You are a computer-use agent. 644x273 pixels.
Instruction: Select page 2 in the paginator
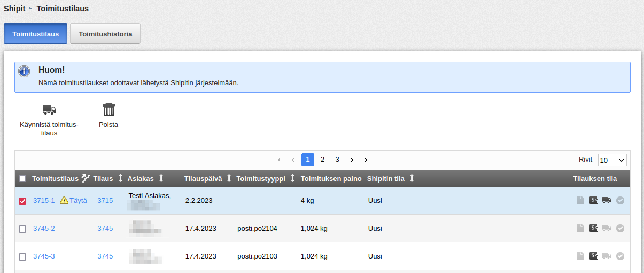pyautogui.click(x=322, y=160)
